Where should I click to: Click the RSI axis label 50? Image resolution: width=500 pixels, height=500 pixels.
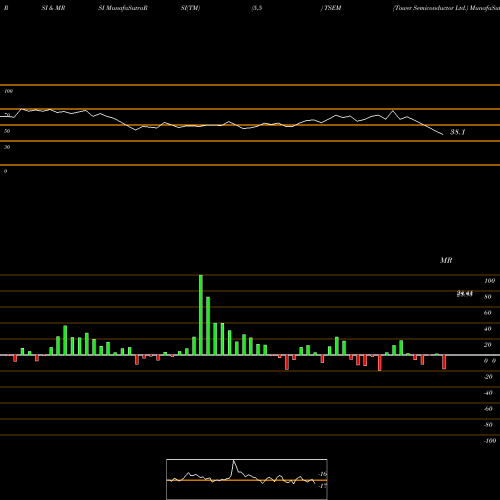[7, 131]
